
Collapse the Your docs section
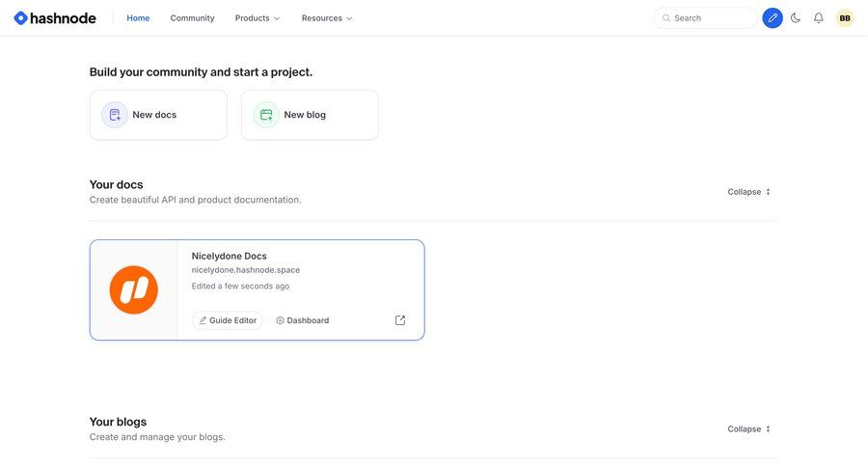(749, 192)
